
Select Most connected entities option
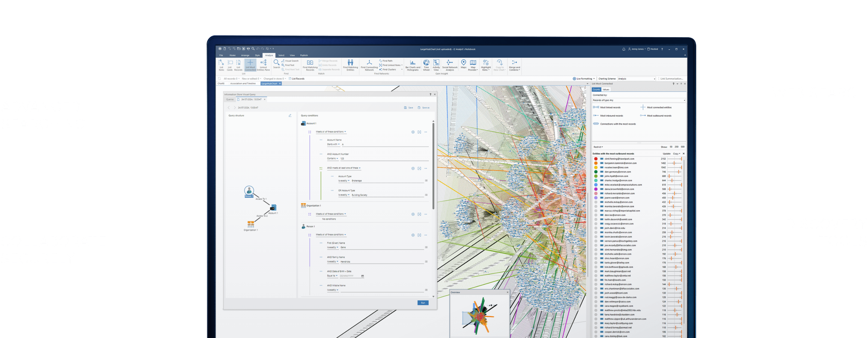(659, 107)
